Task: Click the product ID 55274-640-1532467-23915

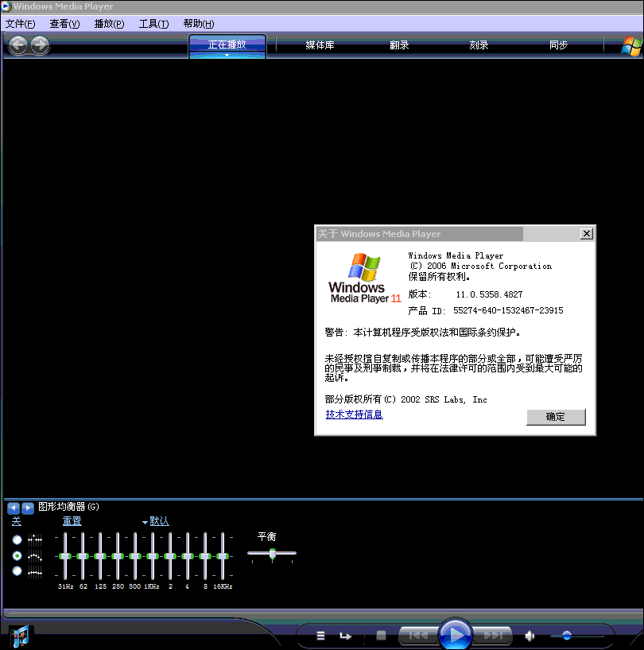Action: coord(508,310)
